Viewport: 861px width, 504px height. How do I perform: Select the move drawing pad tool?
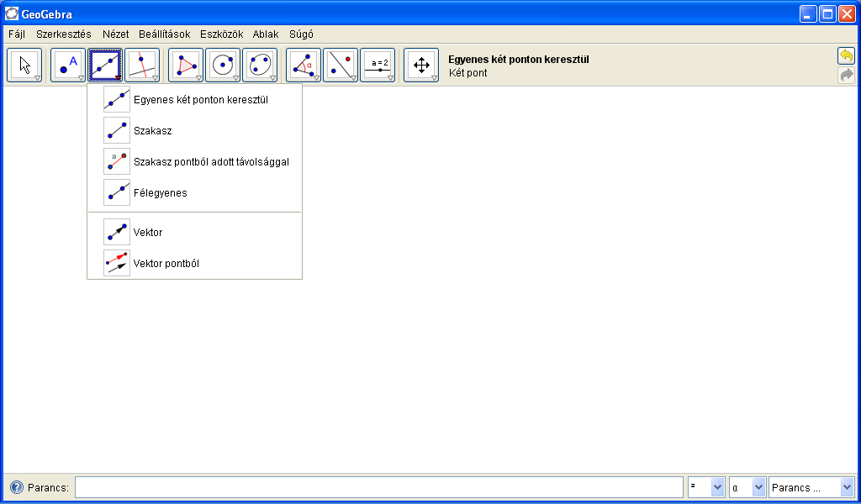421,66
